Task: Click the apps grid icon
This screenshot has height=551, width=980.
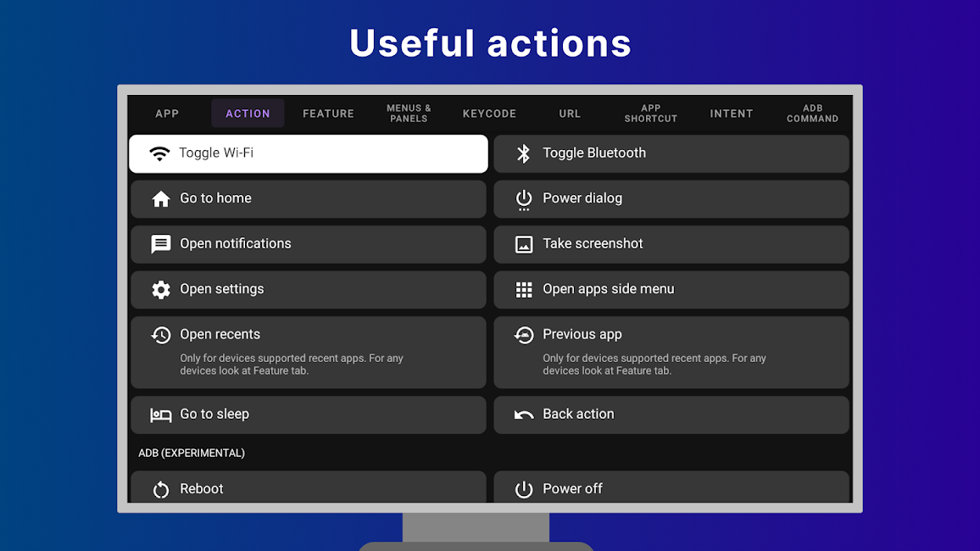Action: (x=524, y=290)
